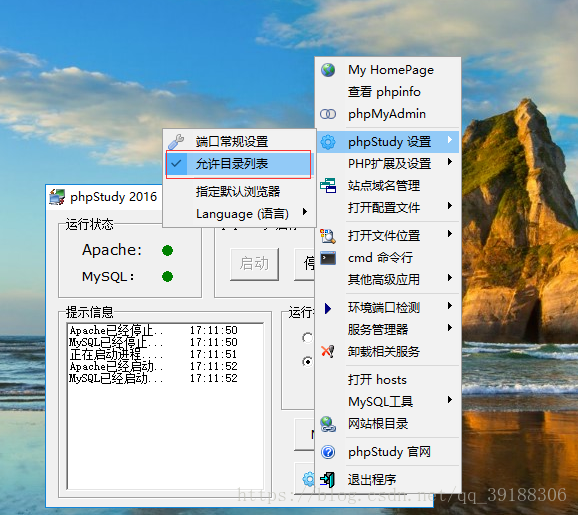Click the 卸载相关服务 red X icon
This screenshot has height=516, width=578.
[328, 351]
